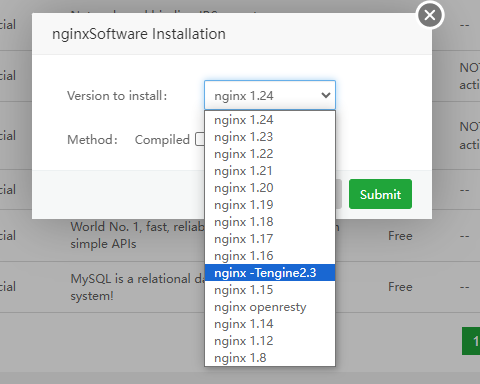Screen dimensions: 480x384
Task: Select nginx 1.18 version
Action: point(270,222)
